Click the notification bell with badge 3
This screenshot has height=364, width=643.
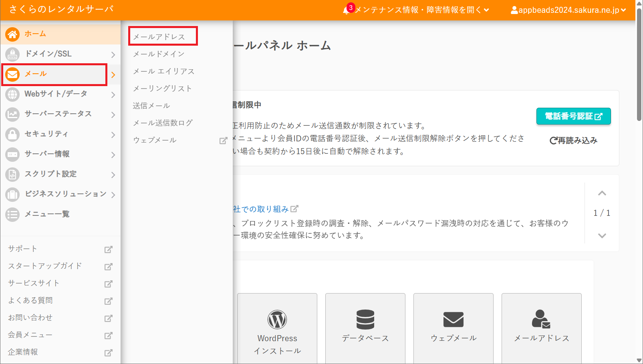348,9
